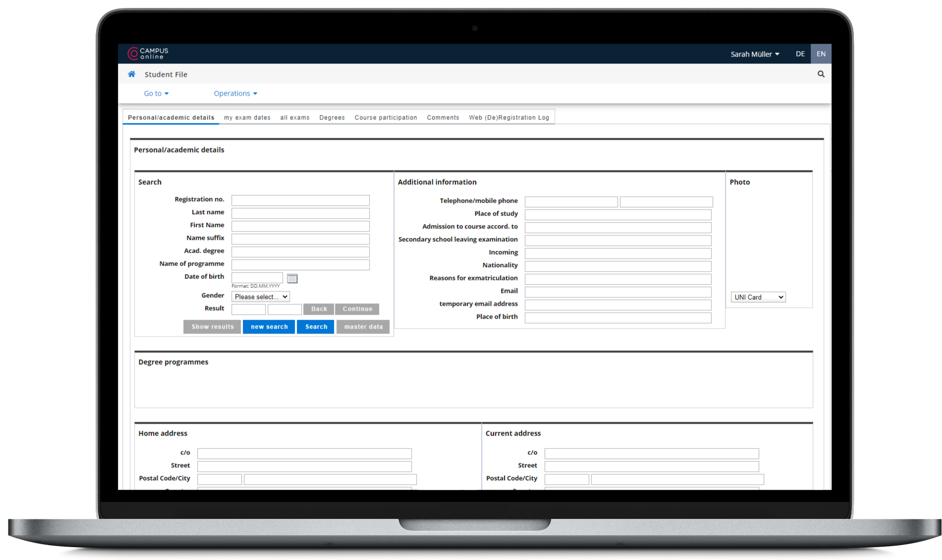Screen dimensions: 942x560
Task: Switch to the all exams tab
Action: point(295,117)
